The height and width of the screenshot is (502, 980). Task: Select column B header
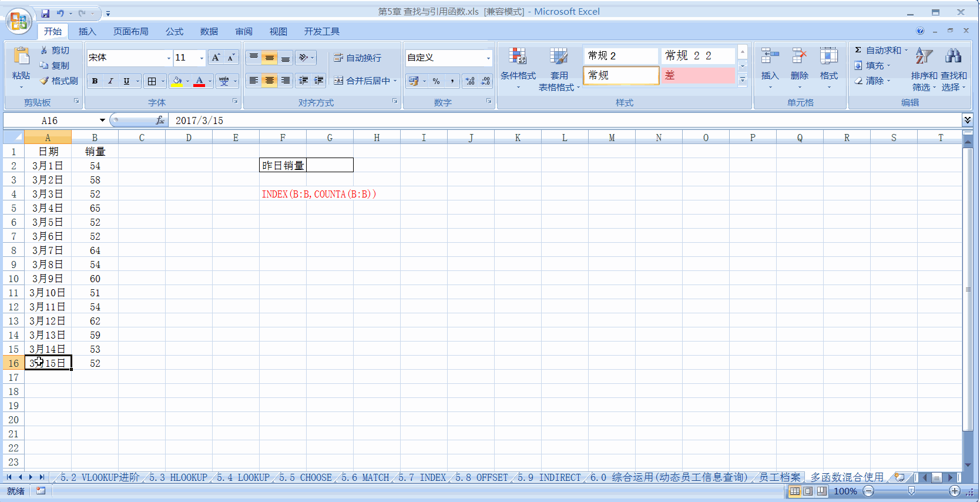coord(95,138)
